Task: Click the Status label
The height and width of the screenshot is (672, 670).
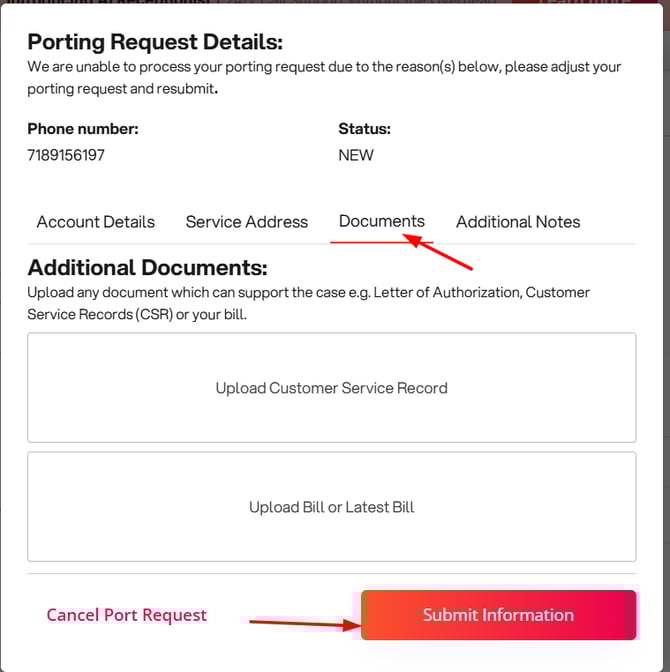Action: coord(365,128)
